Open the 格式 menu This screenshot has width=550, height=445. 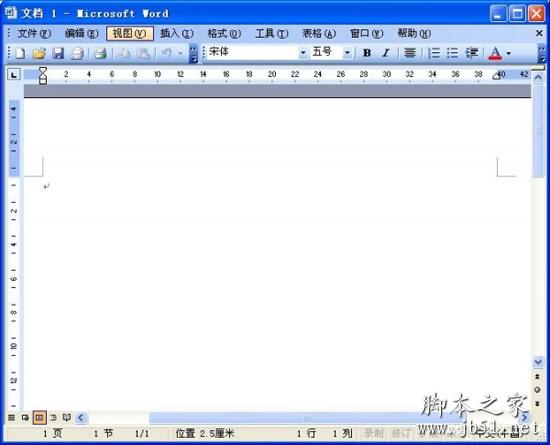(x=224, y=34)
